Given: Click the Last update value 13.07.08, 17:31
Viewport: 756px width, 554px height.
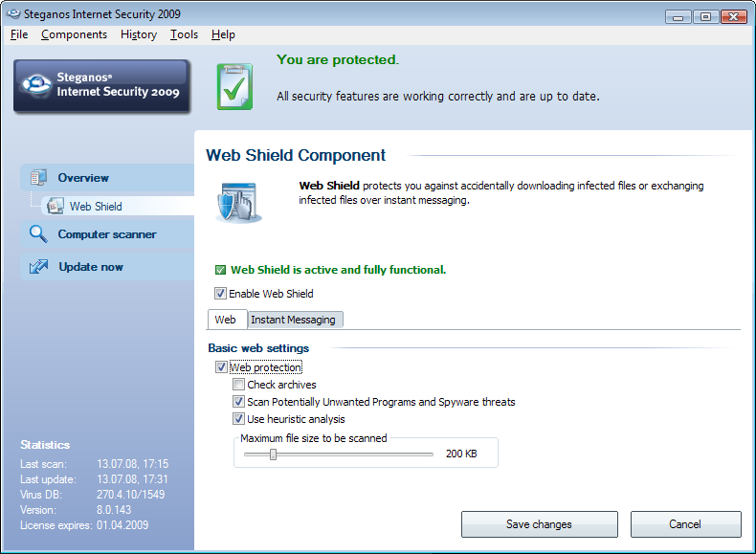Looking at the screenshot, I should coord(133,479).
